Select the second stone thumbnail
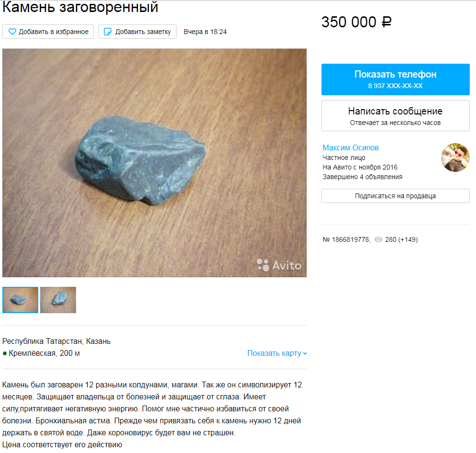Image resolution: width=476 pixels, height=453 pixels. [58, 300]
